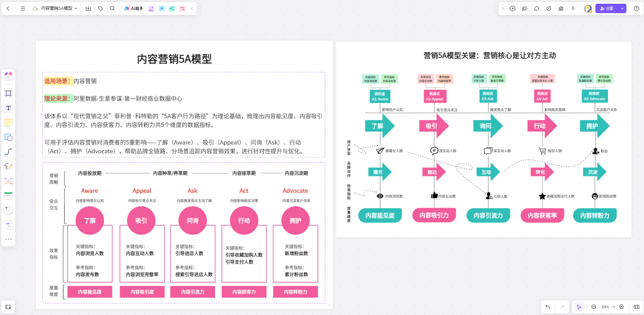Screen dimensions: 644x315
Task: Select the Text tool
Action: click(8, 108)
